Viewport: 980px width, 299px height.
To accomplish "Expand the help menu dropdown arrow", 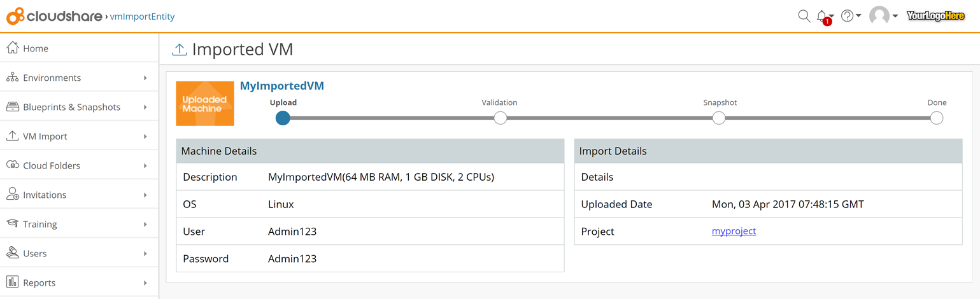I will point(858,16).
